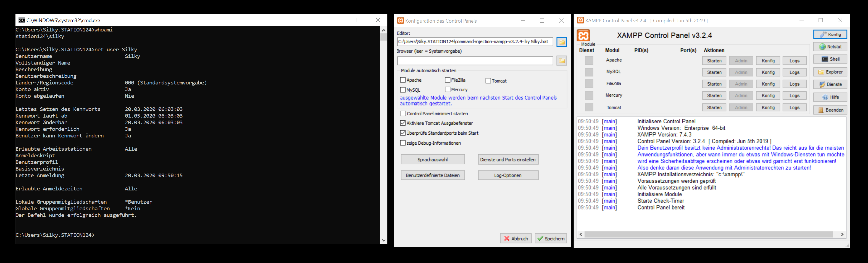Start the Mercury module

714,96
